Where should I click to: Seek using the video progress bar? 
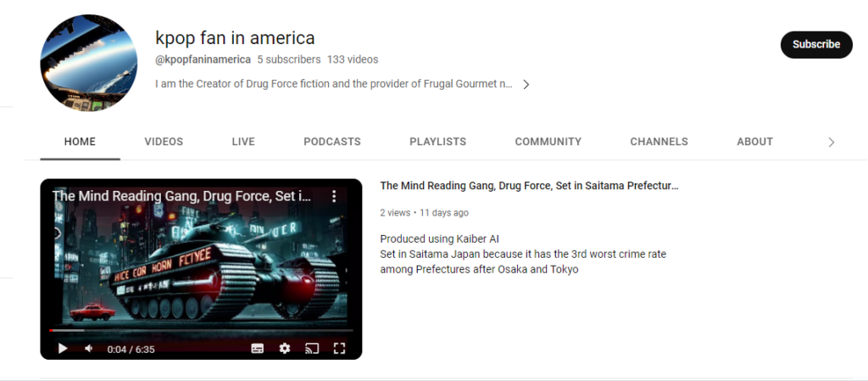click(x=201, y=331)
